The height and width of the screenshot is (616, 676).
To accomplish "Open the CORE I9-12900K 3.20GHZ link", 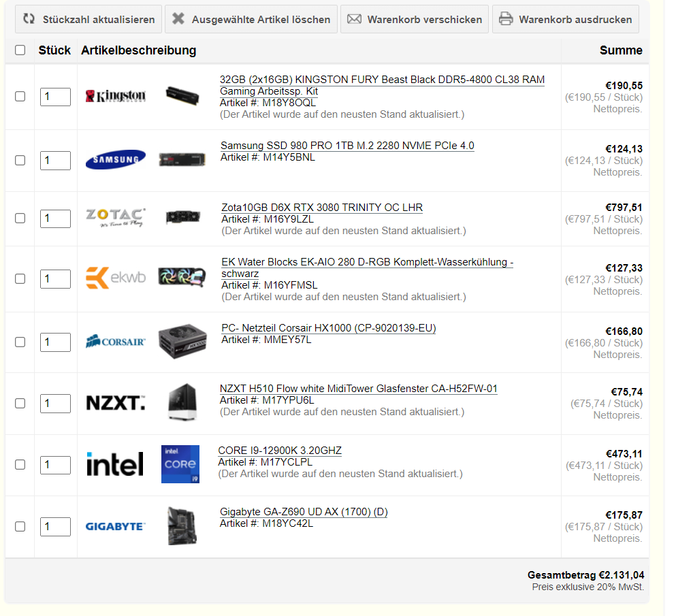I will pos(280,451).
